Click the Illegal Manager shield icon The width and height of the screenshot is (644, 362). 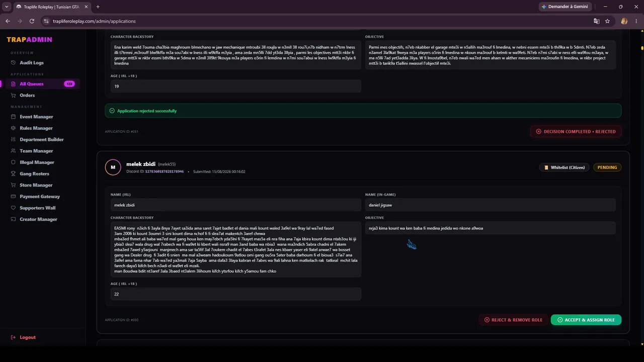[14, 162]
